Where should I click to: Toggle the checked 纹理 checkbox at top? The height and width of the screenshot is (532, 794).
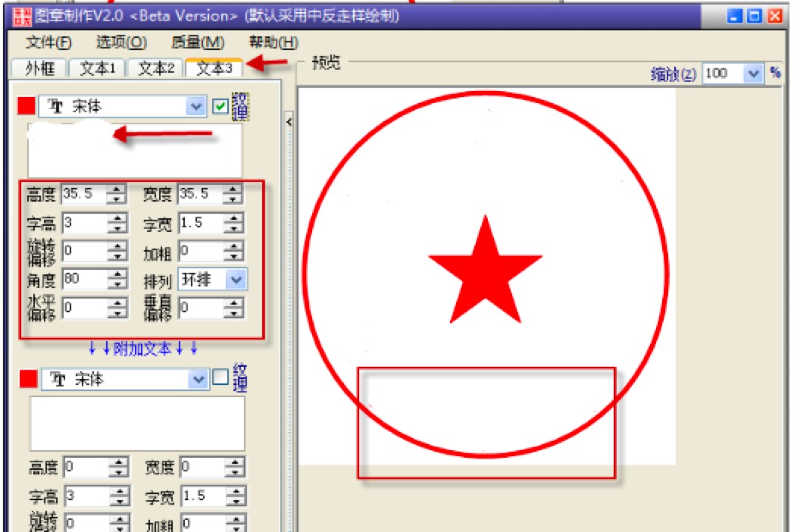[x=220, y=107]
